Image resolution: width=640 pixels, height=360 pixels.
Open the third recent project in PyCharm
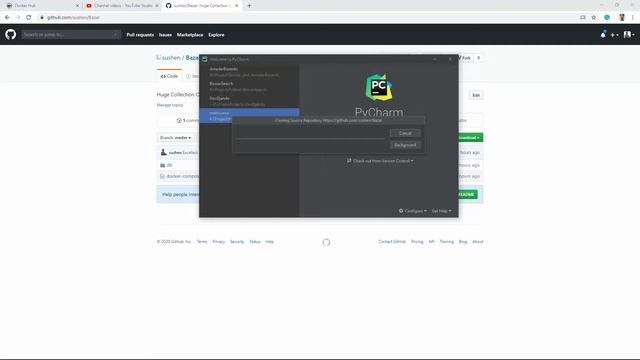249,101
